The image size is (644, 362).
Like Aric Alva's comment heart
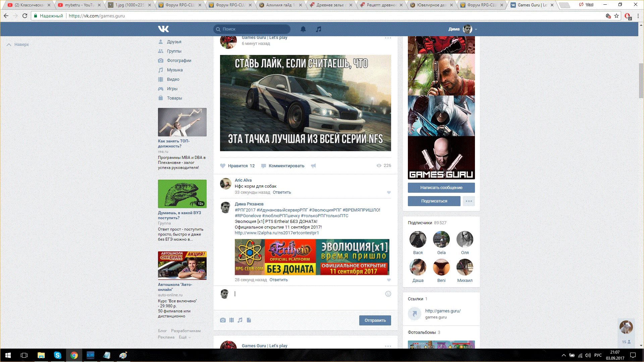(389, 192)
